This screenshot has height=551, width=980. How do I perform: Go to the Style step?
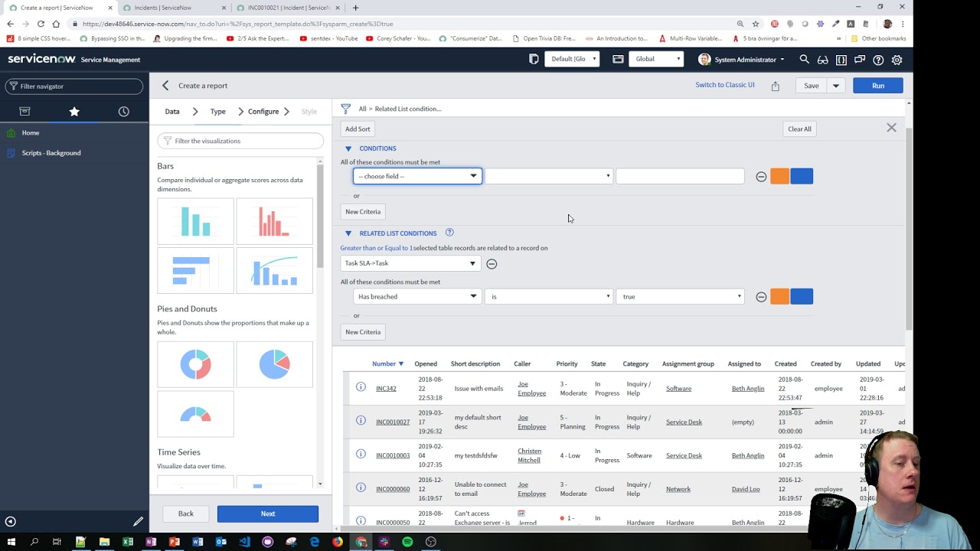[309, 112]
